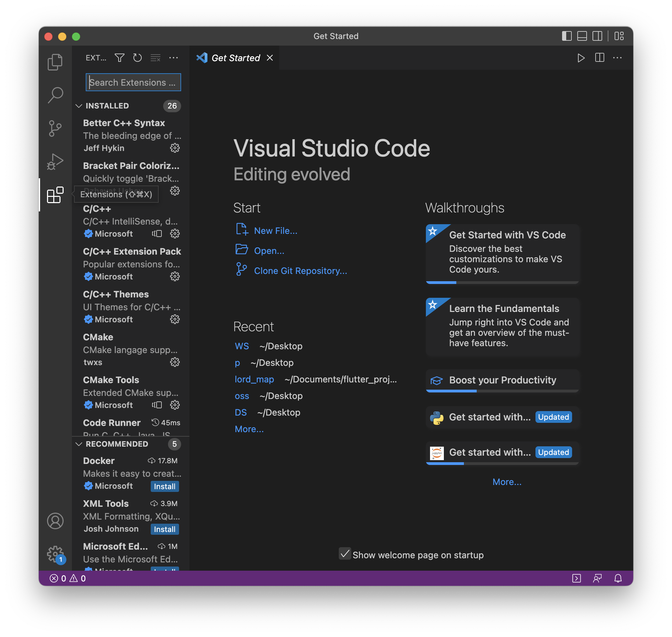Open the Search view icon
Viewport: 672px width, 637px height.
click(x=55, y=95)
